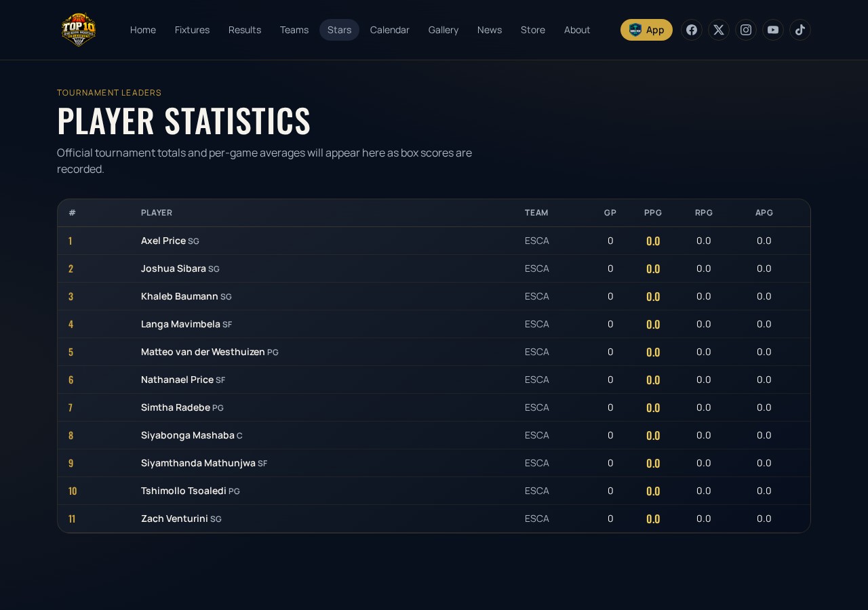
Task: Click APG value for Siyabonga Mashaba
Action: pos(764,435)
